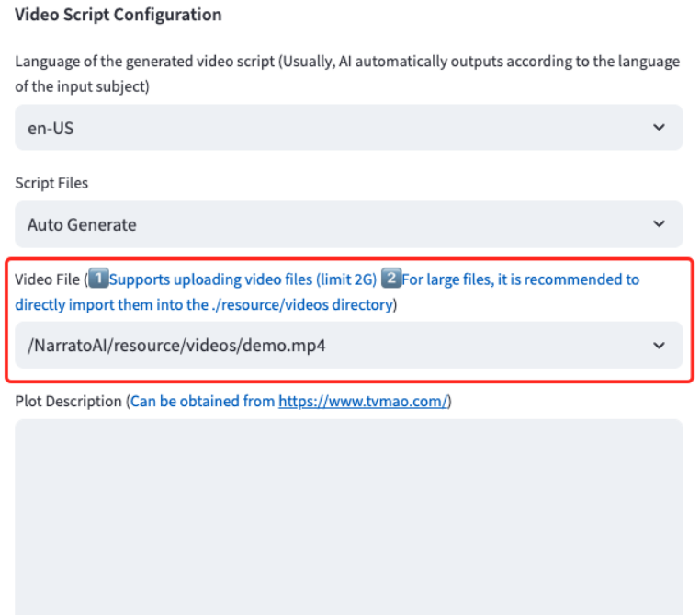This screenshot has width=700, height=615.
Task: Click the 'Script Files' field label
Action: click(51, 183)
